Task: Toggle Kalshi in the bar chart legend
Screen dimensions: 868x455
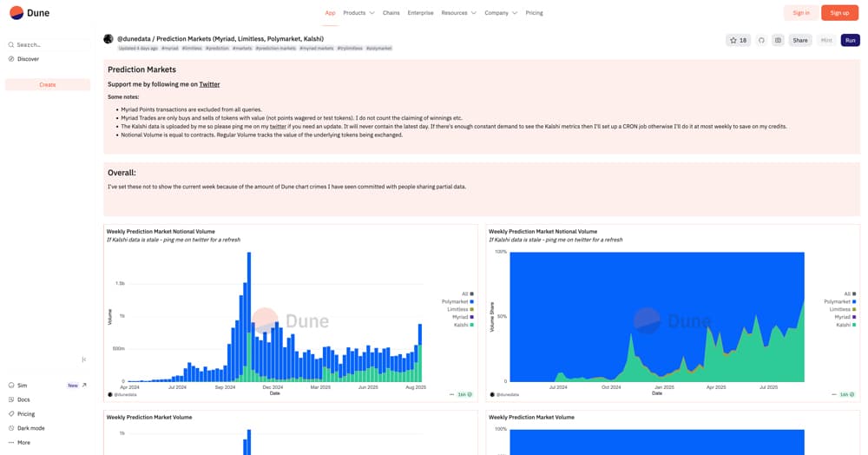Action: click(464, 325)
